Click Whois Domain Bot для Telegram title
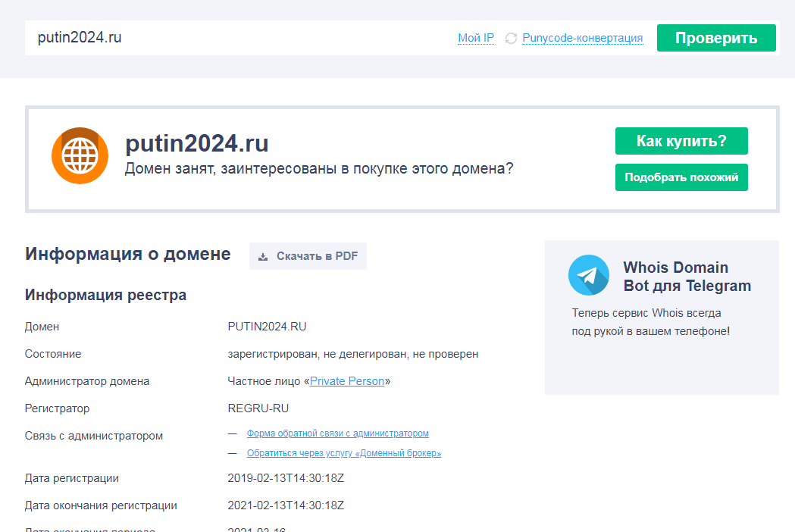Screen dimensions: 795x532 tap(687, 277)
